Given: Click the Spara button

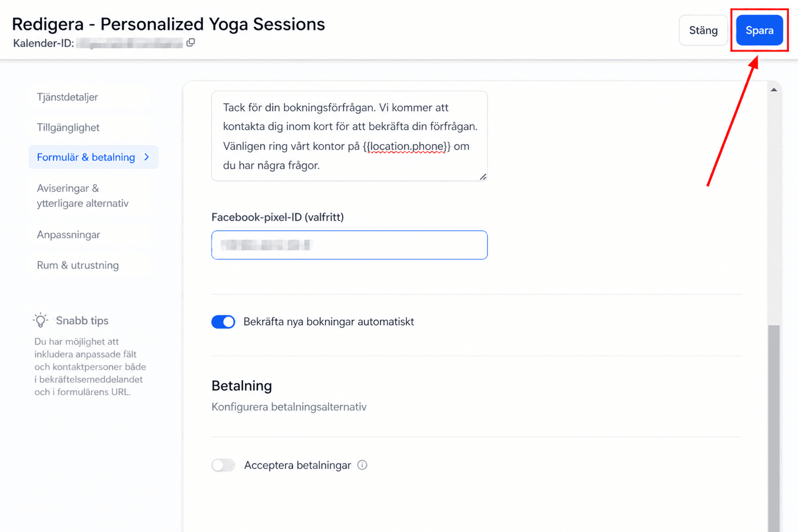Looking at the screenshot, I should click(759, 30).
